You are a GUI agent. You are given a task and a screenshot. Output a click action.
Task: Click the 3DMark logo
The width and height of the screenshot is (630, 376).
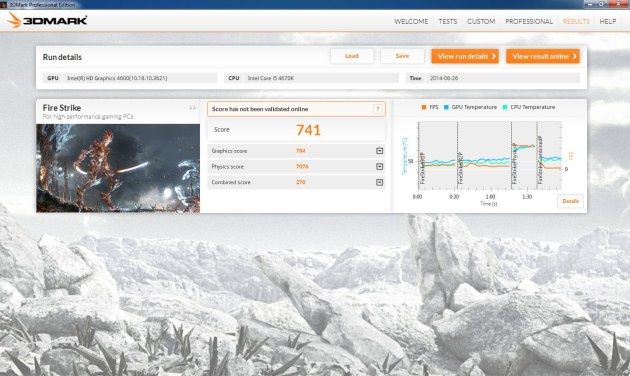pos(47,20)
